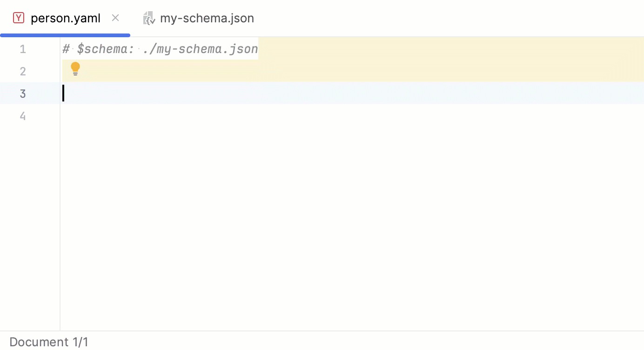
Task: Click the JSON schema icon on my-schema.json tab
Action: point(148,18)
